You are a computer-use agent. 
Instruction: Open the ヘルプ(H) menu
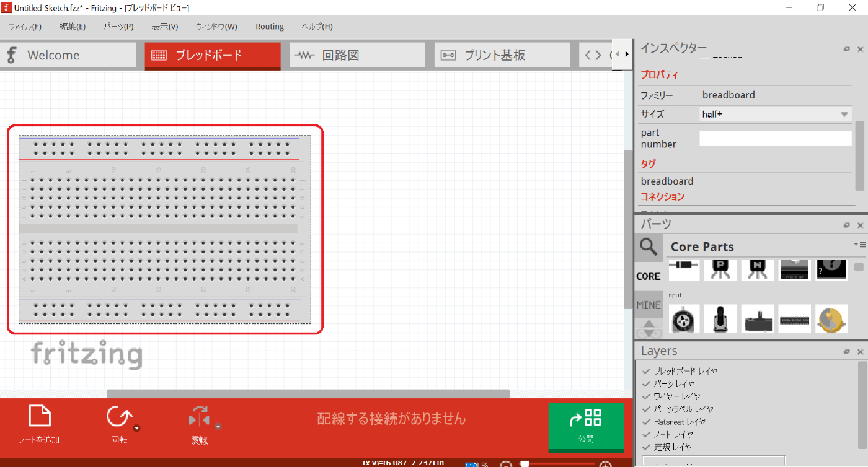click(x=317, y=27)
